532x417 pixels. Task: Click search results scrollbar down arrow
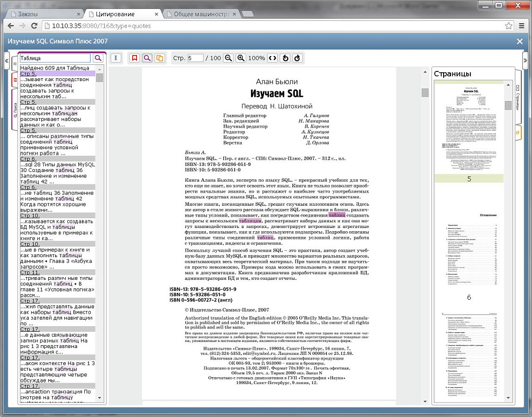[x=100, y=398]
